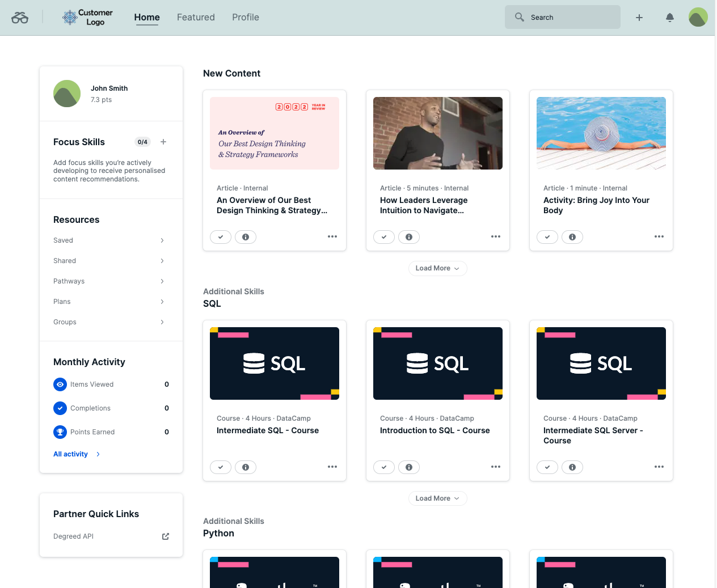Click the Points Earned trophy icon
717x588 pixels.
click(60, 432)
